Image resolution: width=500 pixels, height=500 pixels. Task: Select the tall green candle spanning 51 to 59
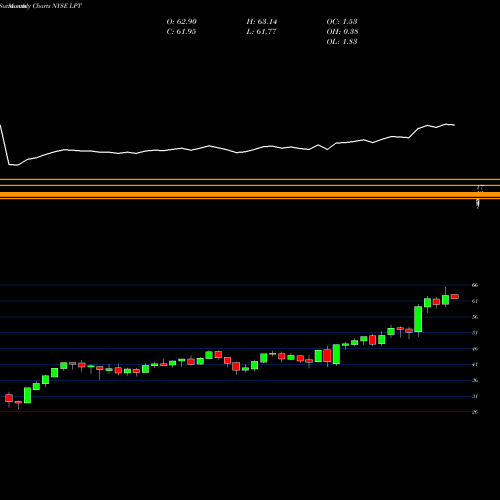pyautogui.click(x=418, y=319)
